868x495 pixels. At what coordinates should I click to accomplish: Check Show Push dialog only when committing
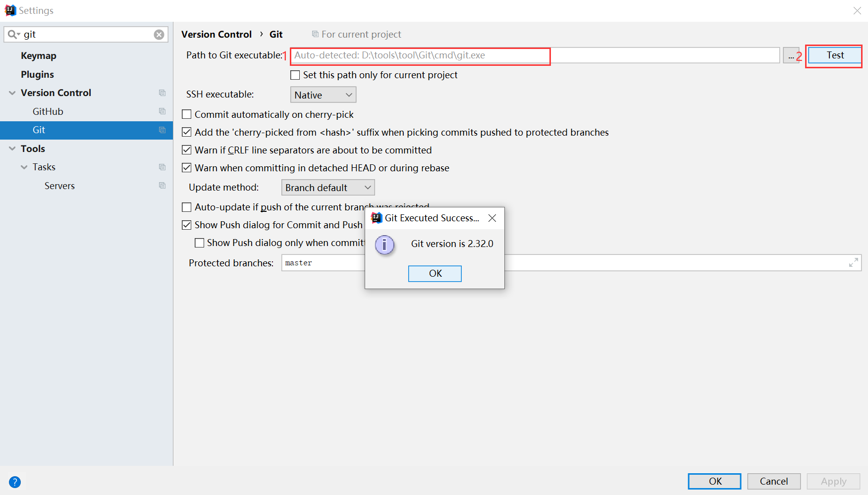point(200,243)
